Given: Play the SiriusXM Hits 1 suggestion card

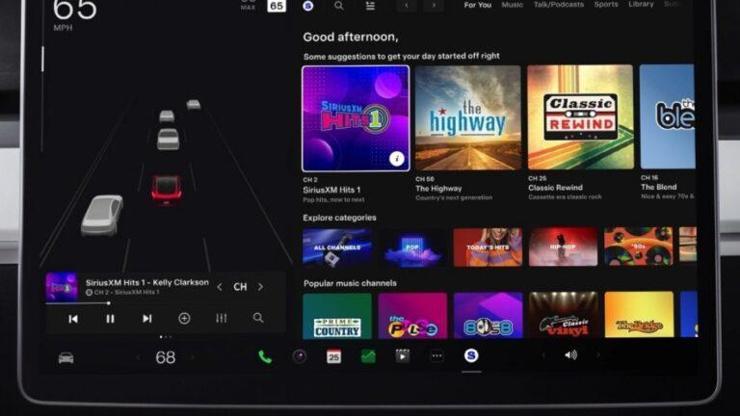Looking at the screenshot, I should click(x=355, y=118).
